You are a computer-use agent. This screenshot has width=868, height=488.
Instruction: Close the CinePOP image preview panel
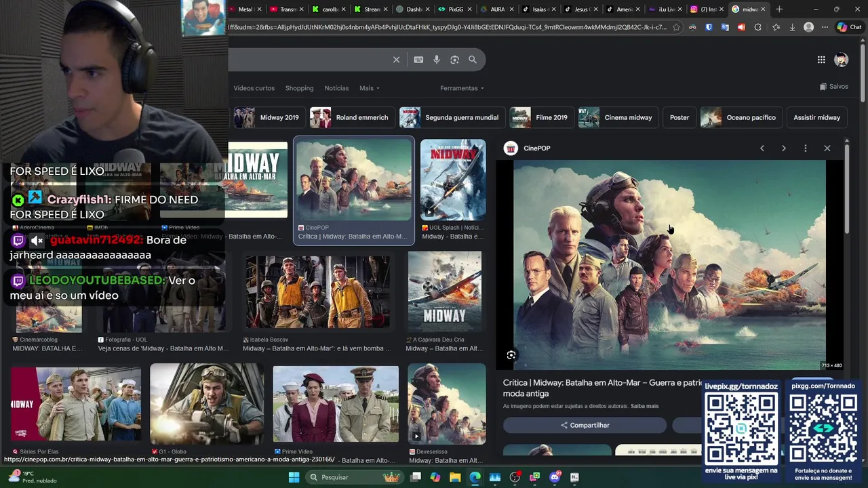pyautogui.click(x=827, y=148)
